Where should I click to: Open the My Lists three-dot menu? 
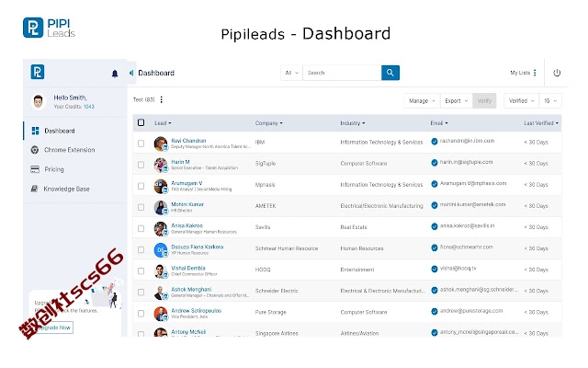535,73
